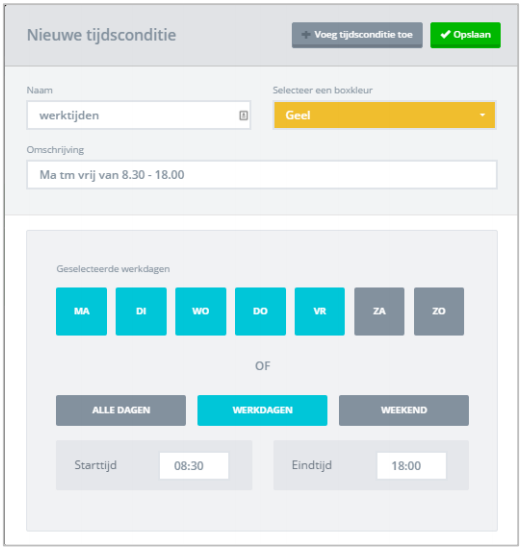This screenshot has width=522, height=549.
Task: Click the autofill icon in Naam field
Action: point(244,115)
